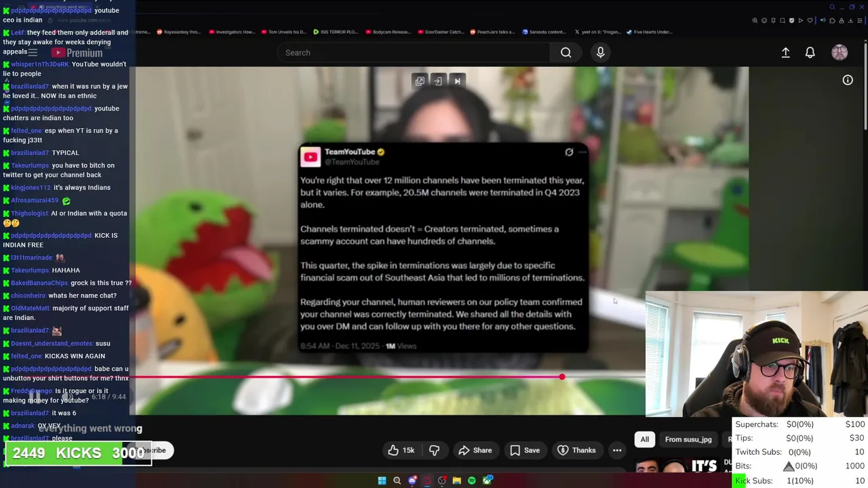This screenshot has width=868, height=488.
Task: Open File Explorer from taskbar
Action: tap(457, 481)
